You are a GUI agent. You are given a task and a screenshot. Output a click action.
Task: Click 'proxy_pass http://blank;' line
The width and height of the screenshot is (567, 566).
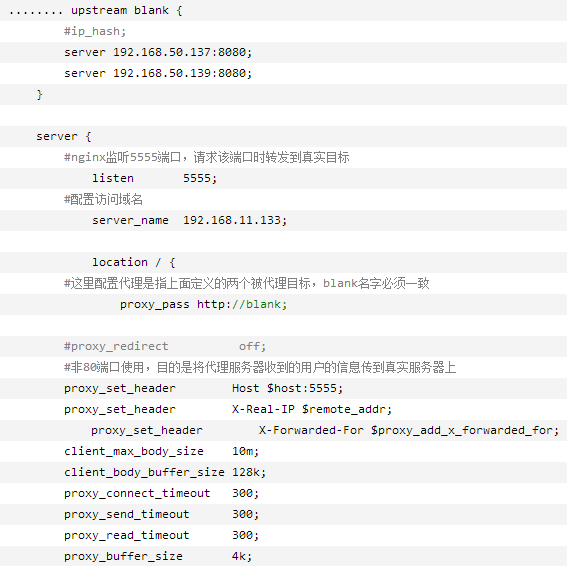[x=204, y=304]
